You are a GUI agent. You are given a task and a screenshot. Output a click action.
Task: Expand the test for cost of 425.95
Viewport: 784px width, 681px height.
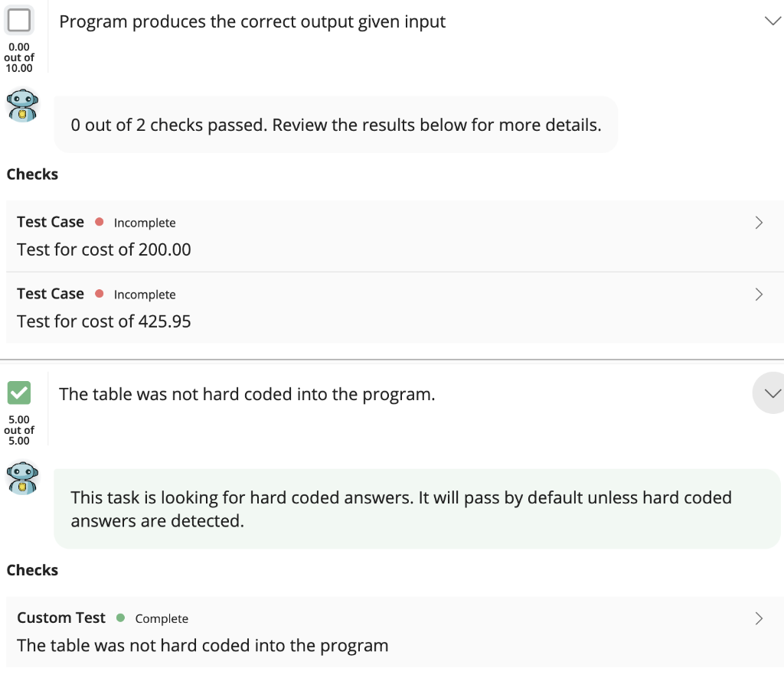click(758, 294)
